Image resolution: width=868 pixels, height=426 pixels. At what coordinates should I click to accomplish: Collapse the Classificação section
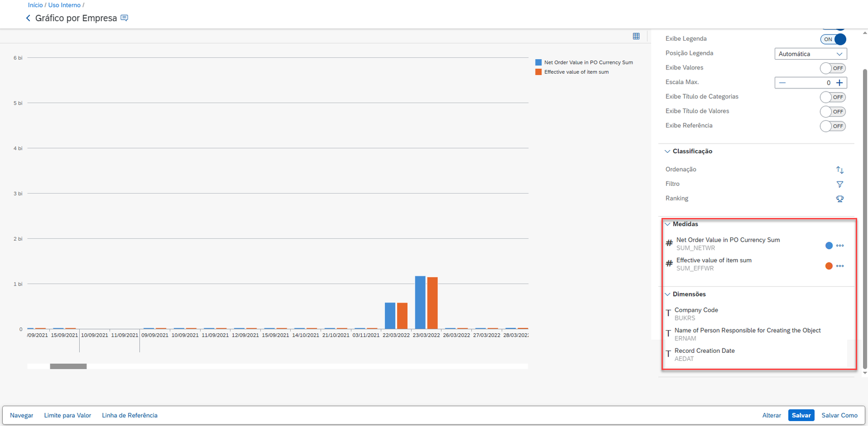click(667, 151)
